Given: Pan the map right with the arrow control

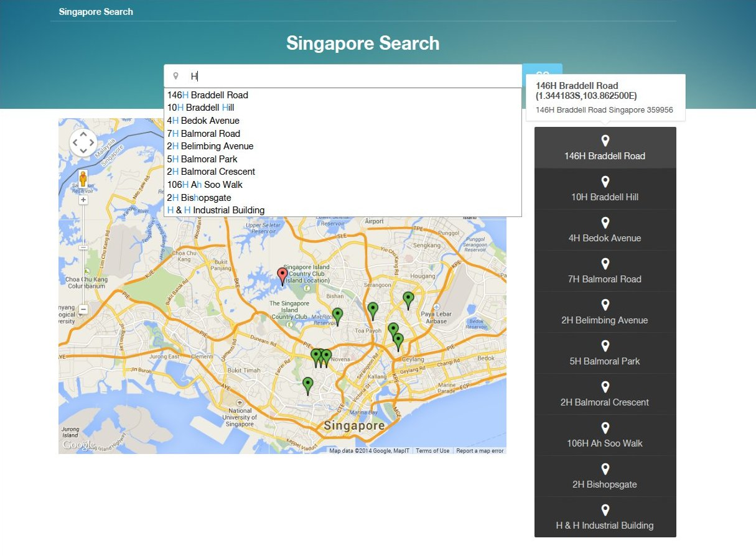Looking at the screenshot, I should pos(92,143).
